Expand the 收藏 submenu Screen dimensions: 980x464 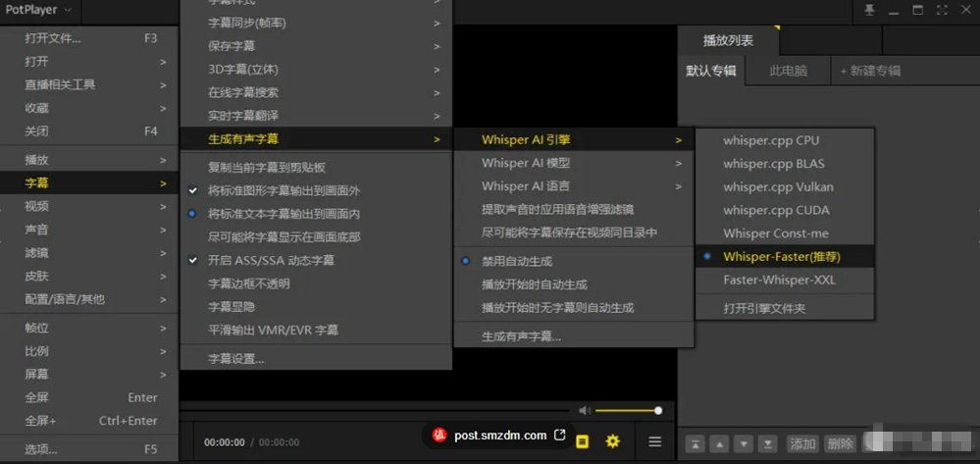(89, 108)
